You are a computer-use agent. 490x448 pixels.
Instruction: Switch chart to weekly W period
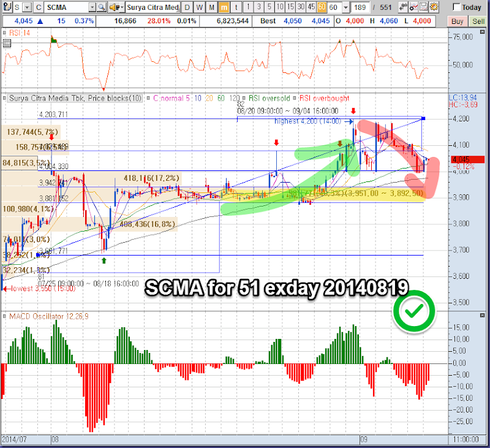click(x=200, y=7)
